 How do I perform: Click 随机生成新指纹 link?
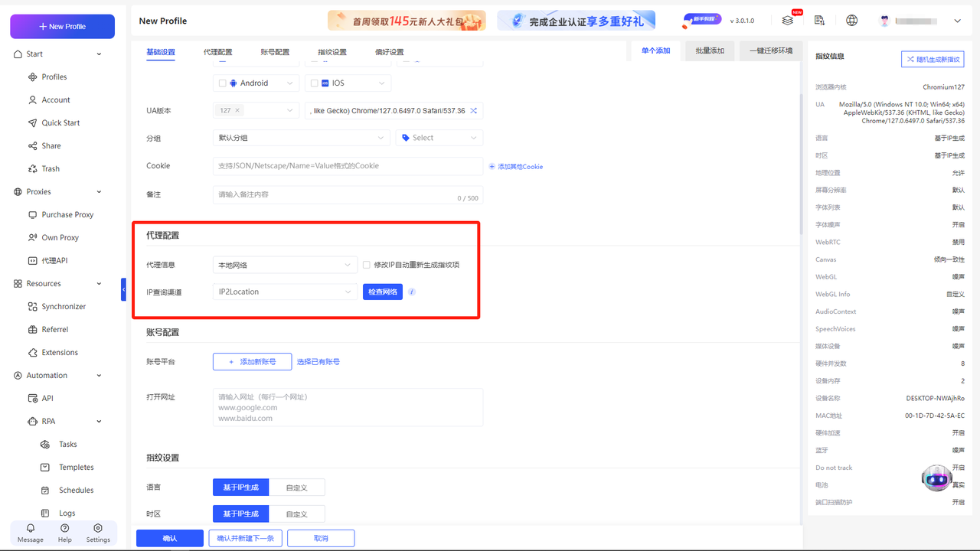tap(932, 58)
